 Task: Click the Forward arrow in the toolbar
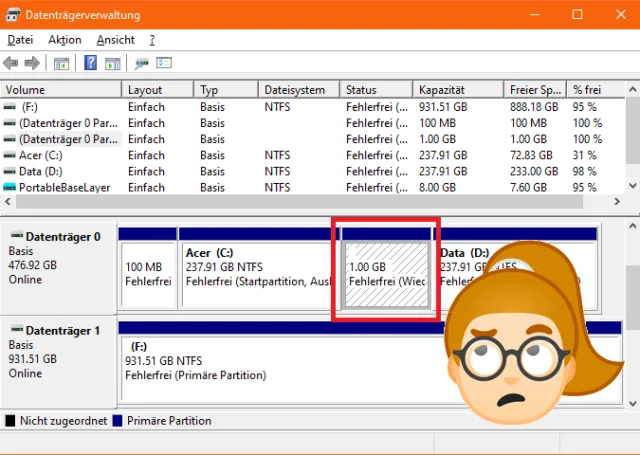tap(32, 63)
